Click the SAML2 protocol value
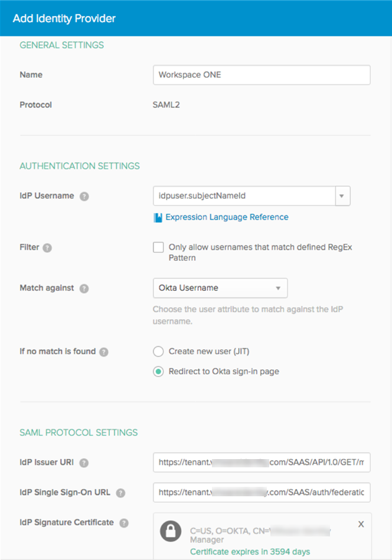The image size is (392, 560). (x=166, y=105)
